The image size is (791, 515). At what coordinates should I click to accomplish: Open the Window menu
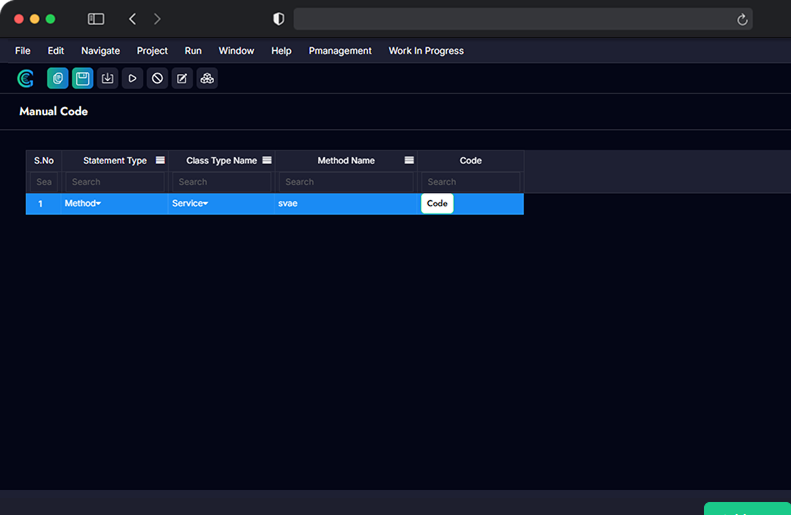[236, 51]
